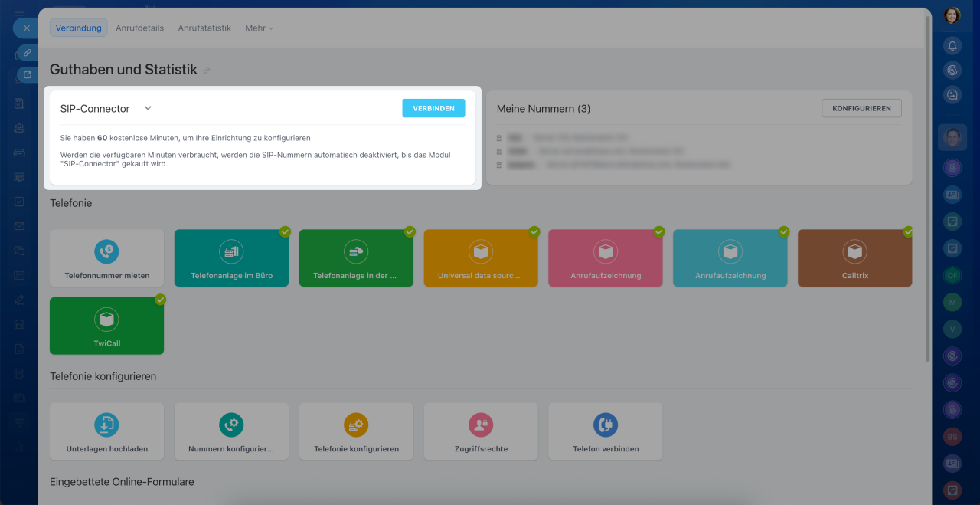Click the notifications bell icon
This screenshot has height=505, width=980.
(952, 45)
